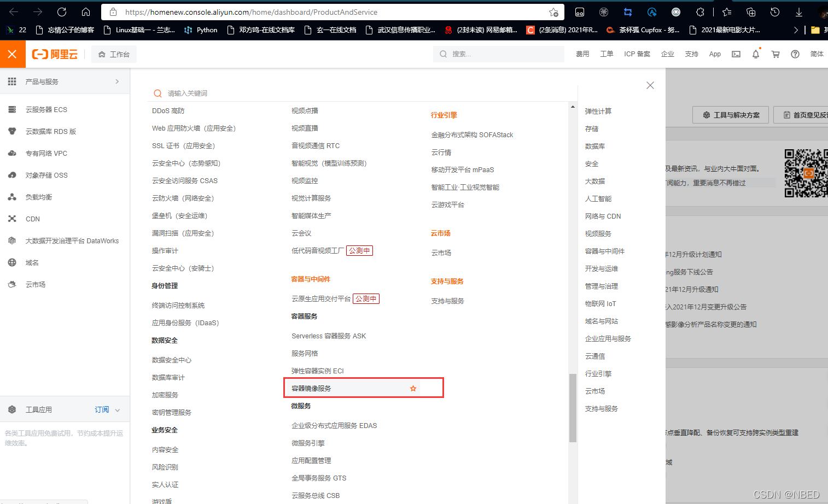The image size is (828, 504).
Task: Open the Cloud Shell terminal icon
Action: (736, 54)
